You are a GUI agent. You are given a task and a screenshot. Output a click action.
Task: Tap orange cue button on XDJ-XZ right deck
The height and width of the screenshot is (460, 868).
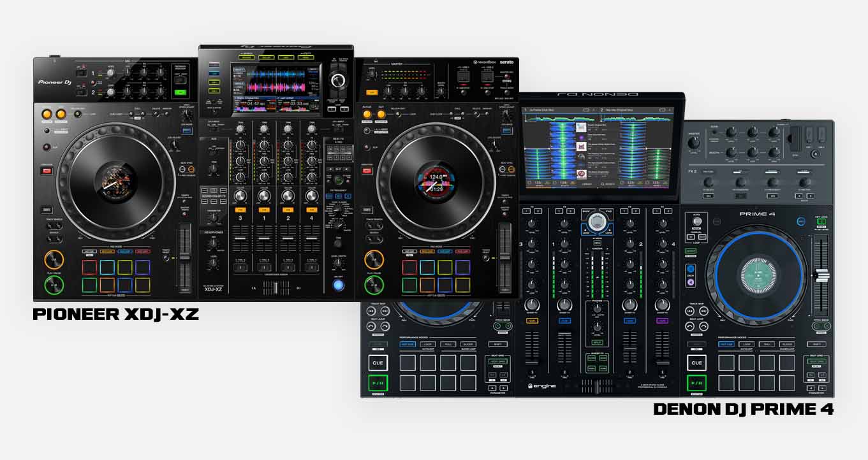pyautogui.click(x=374, y=259)
